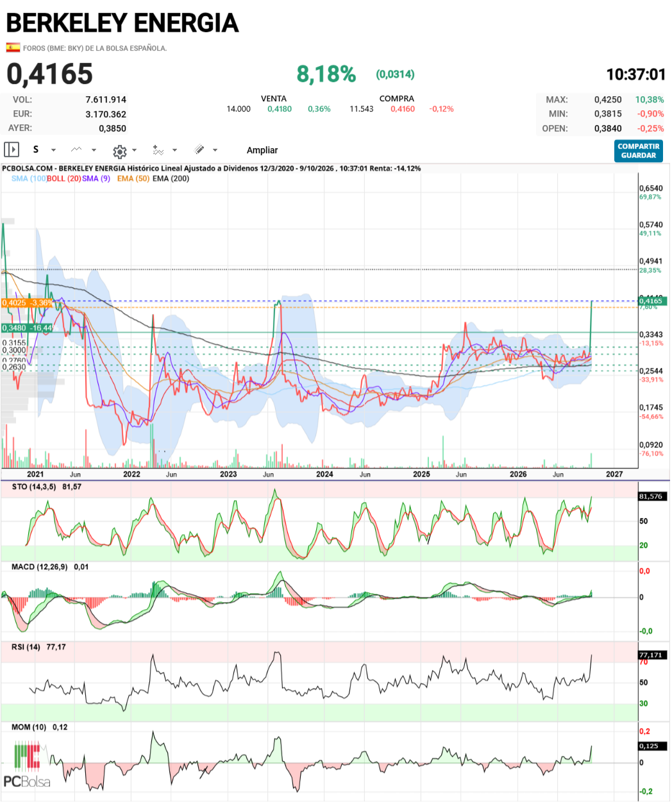Image resolution: width=672 pixels, height=802 pixels.
Task: Click the VENTA price 0,4180
Action: [280, 109]
